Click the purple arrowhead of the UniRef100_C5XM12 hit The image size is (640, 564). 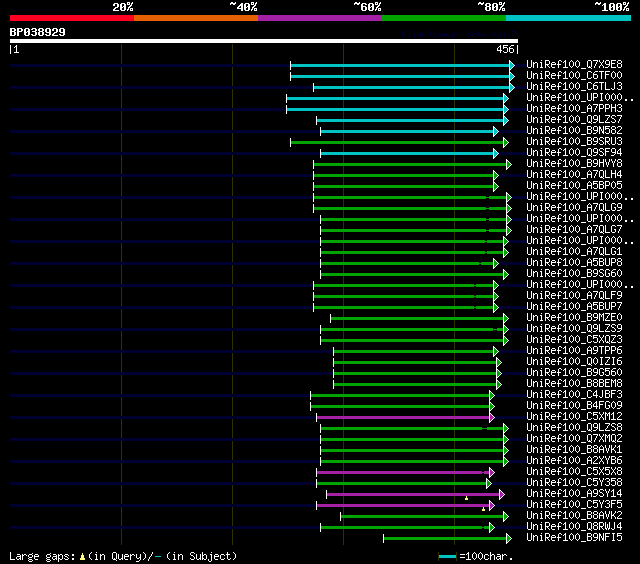[x=492, y=417]
